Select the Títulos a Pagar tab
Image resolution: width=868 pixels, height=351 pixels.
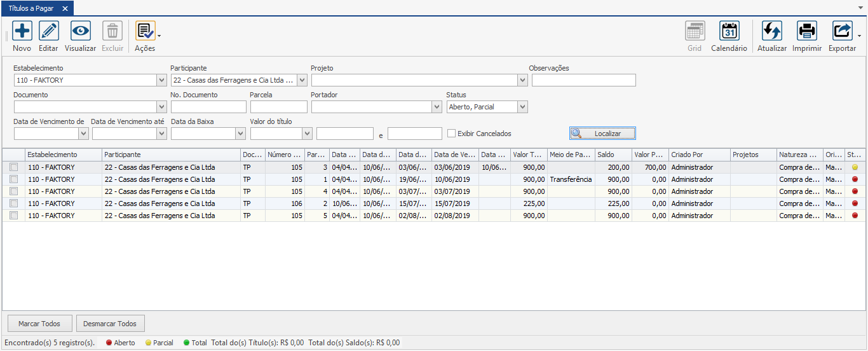coord(31,8)
